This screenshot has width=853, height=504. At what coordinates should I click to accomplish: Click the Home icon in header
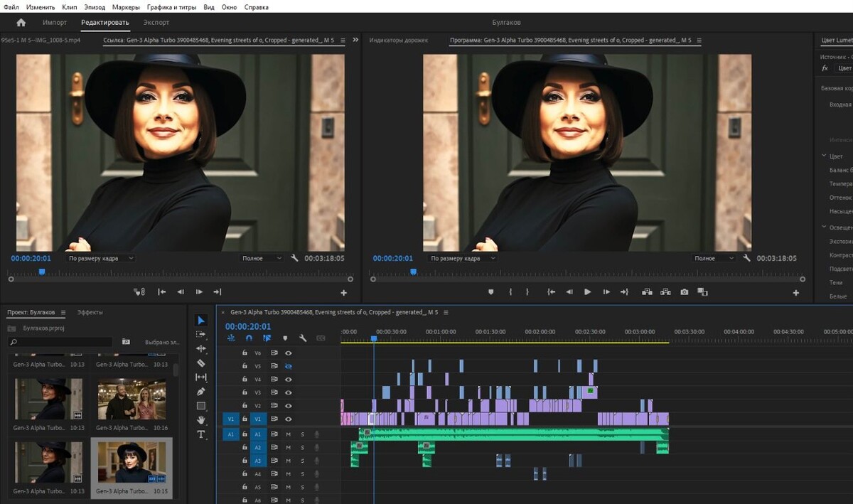(21, 23)
